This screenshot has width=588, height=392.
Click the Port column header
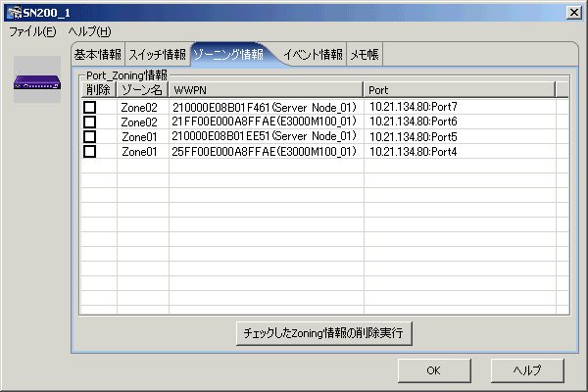459,90
